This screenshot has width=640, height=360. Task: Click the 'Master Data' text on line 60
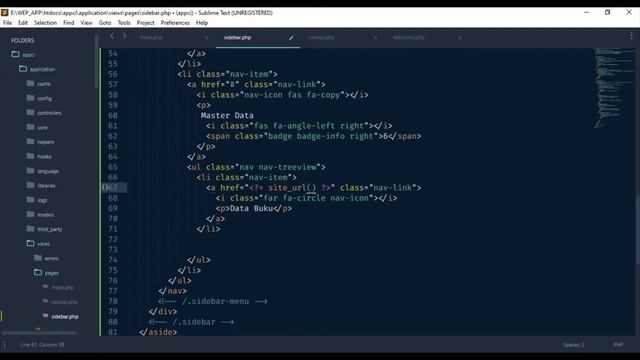pos(227,116)
